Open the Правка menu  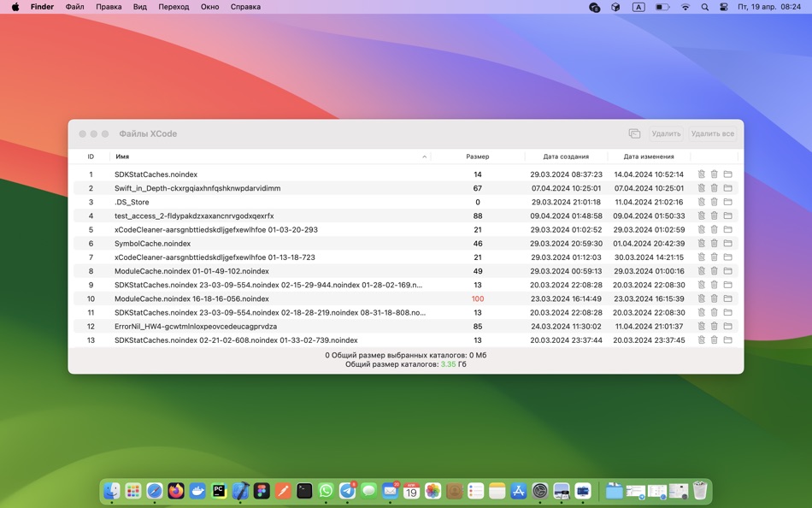click(109, 7)
